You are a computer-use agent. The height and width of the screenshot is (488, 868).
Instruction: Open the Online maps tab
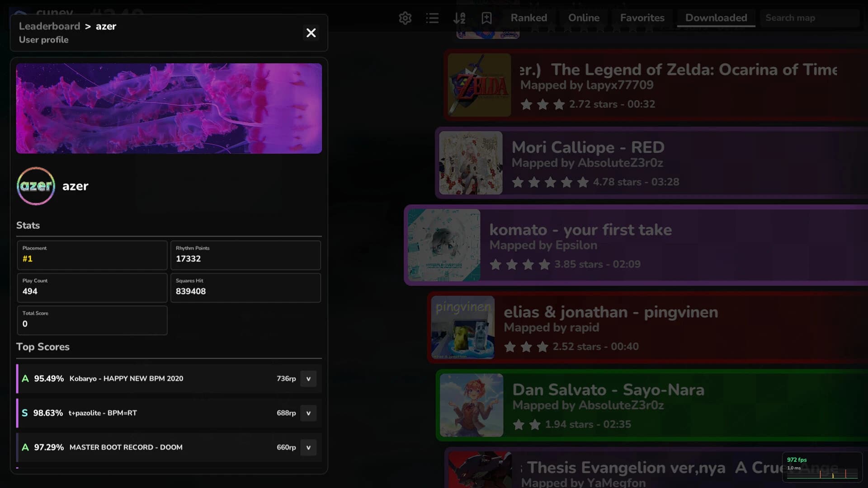[x=584, y=18]
